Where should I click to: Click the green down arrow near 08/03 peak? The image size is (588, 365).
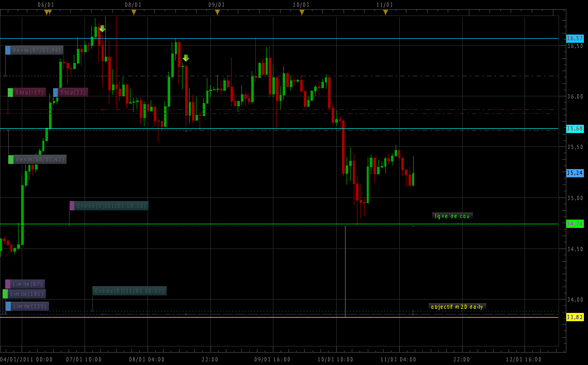[x=186, y=58]
